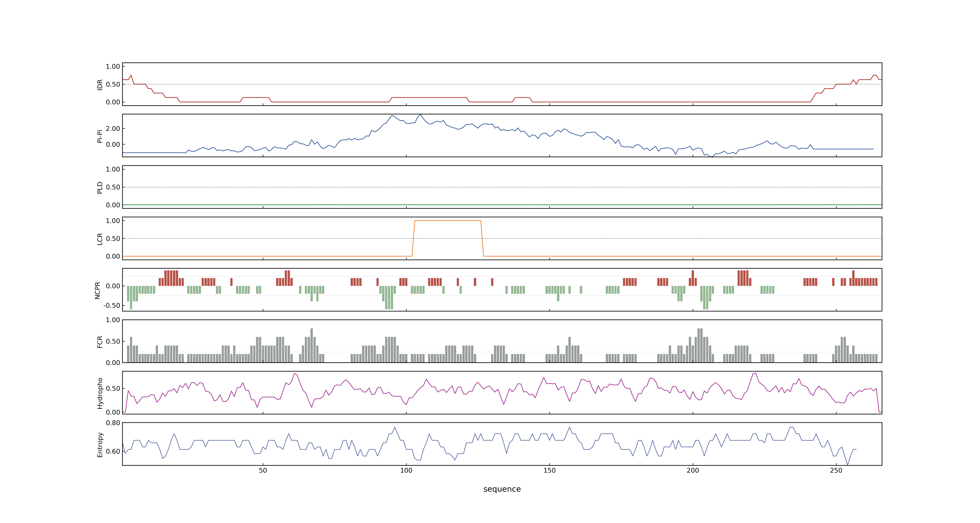Click the IDR y-axis label
This screenshot has width=980, height=523.
tap(100, 85)
